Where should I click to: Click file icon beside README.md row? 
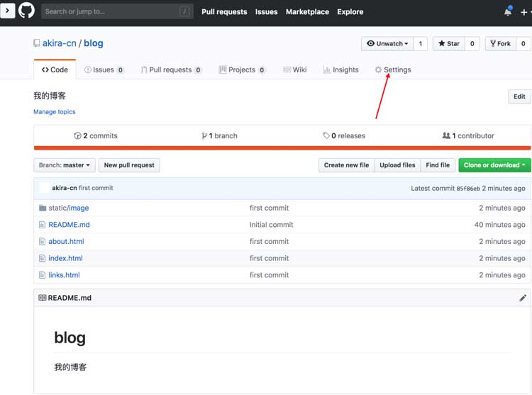point(42,225)
